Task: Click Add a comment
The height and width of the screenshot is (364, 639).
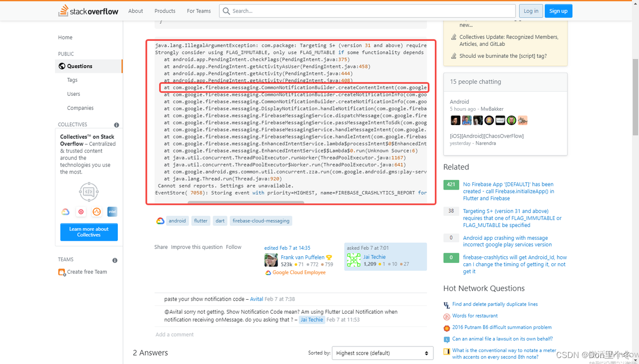Action: pyautogui.click(x=174, y=335)
